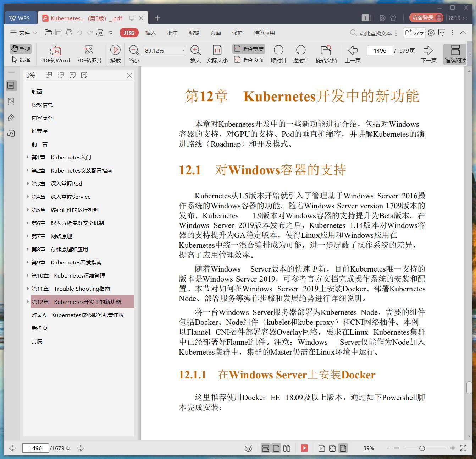Open the folder icon in quick toolbar
The image size is (476, 459).
(x=49, y=33)
